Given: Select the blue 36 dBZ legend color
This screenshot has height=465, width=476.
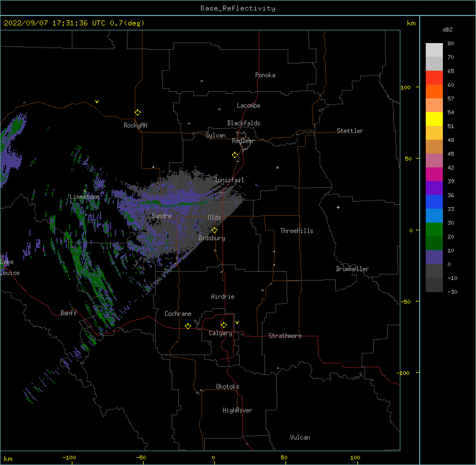Looking at the screenshot, I should (x=434, y=202).
